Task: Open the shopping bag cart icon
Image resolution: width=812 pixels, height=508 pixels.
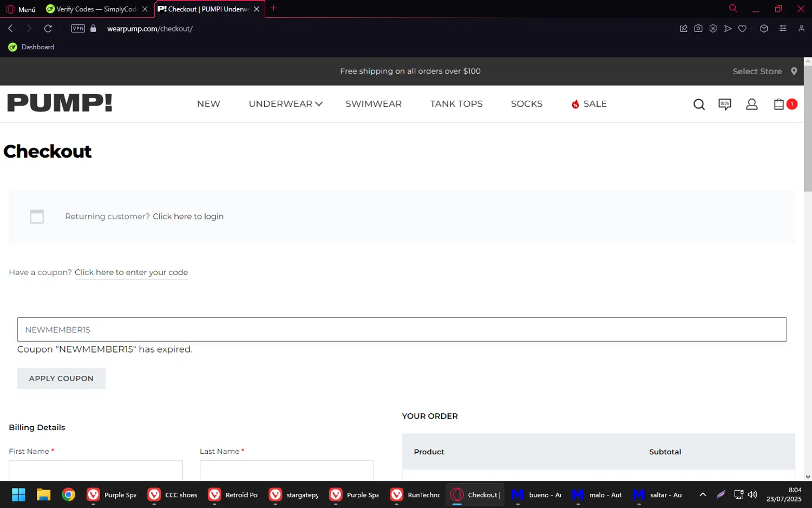Action: click(779, 104)
